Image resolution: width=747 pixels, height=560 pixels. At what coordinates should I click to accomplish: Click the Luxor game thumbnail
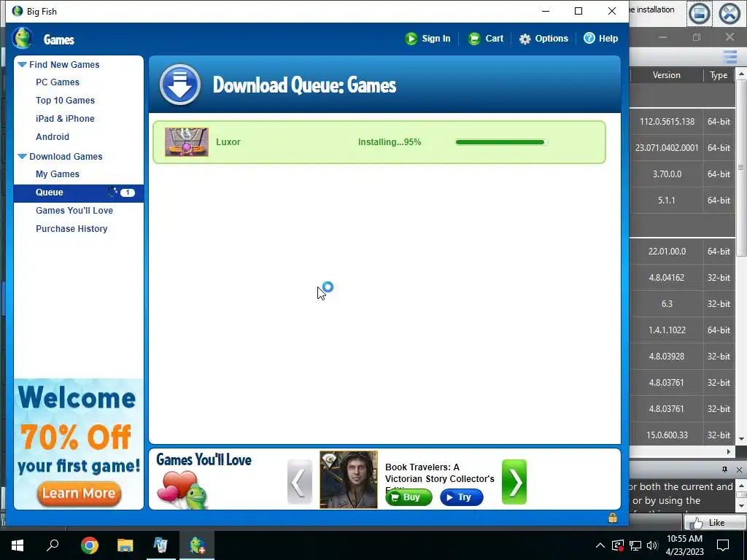(x=187, y=142)
